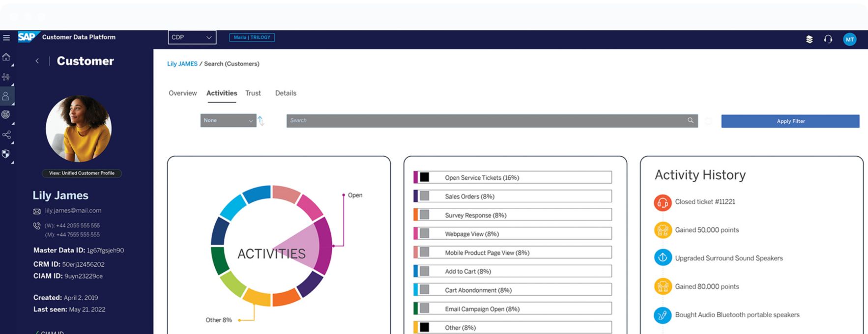The image size is (868, 334).
Task: Switch to the Trust tab
Action: pyautogui.click(x=253, y=93)
